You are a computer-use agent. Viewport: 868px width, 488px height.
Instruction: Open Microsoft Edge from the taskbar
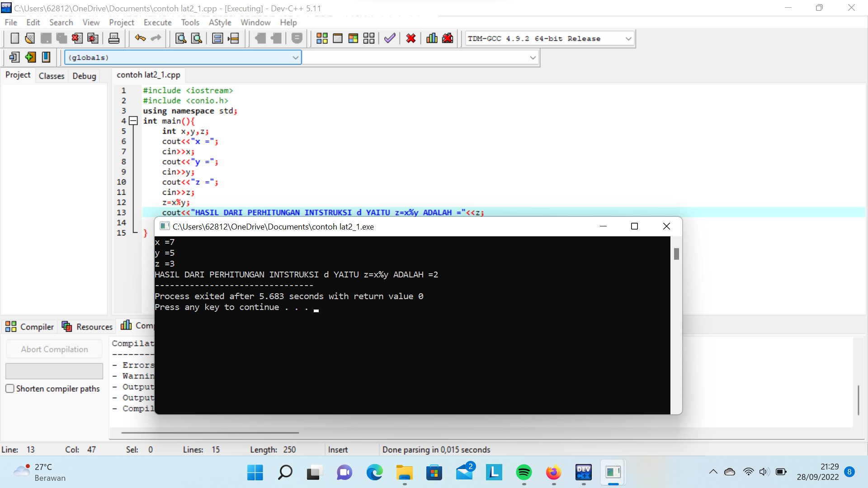tap(374, 473)
